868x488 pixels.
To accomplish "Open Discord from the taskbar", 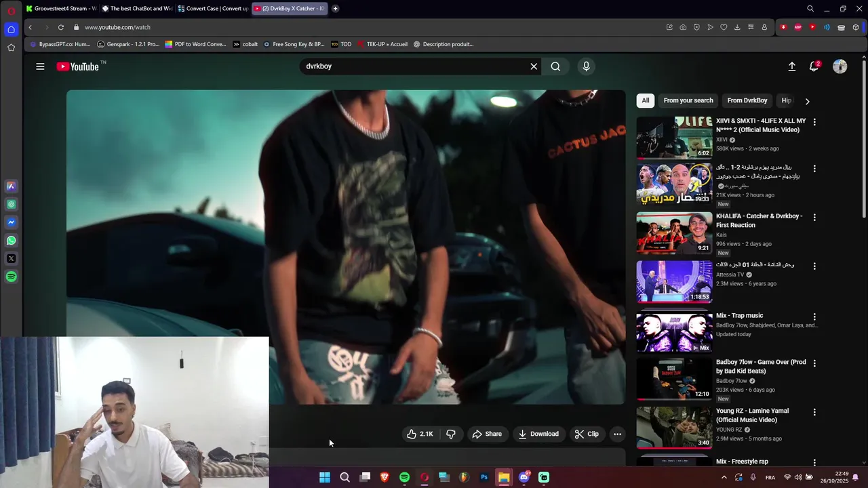I will point(524,477).
